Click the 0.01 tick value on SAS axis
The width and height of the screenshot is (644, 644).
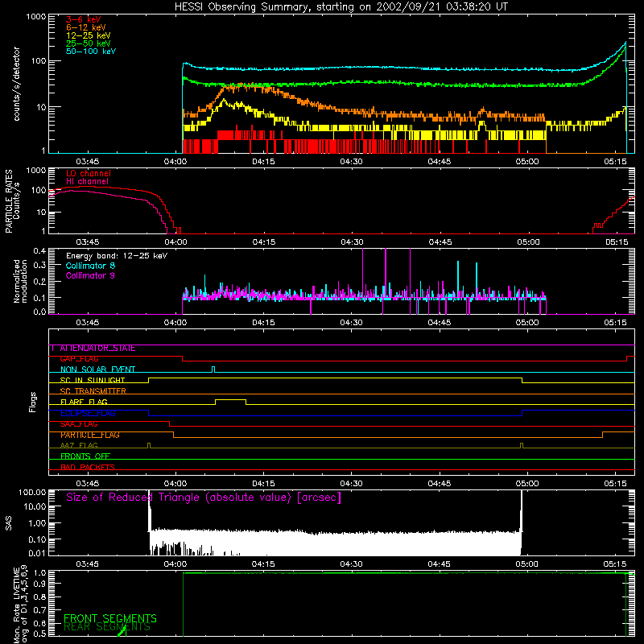point(37,553)
